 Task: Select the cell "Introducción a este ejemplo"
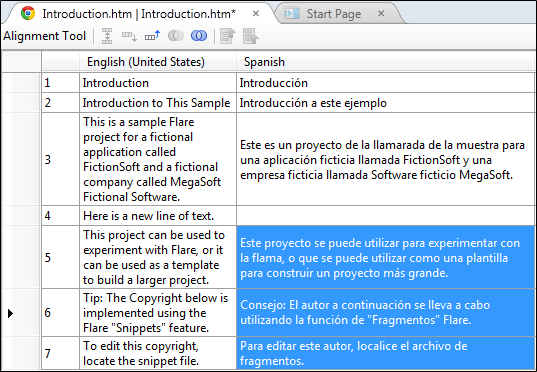click(x=386, y=103)
